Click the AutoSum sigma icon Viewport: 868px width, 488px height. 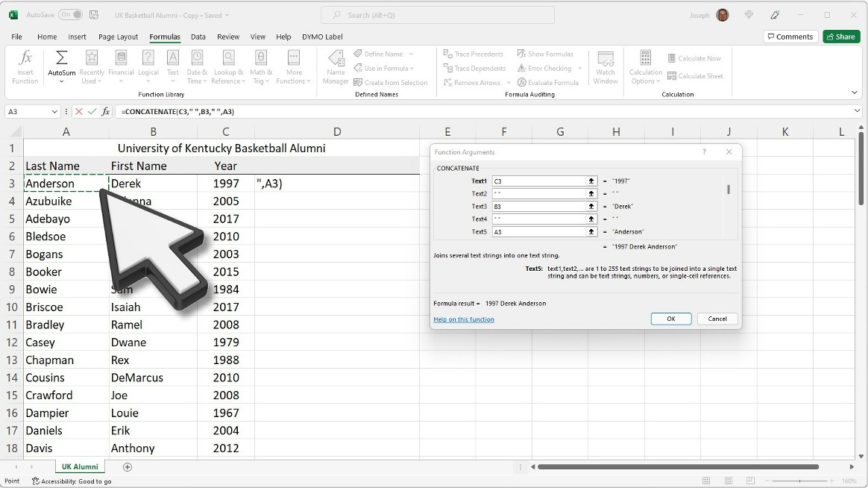(61, 57)
